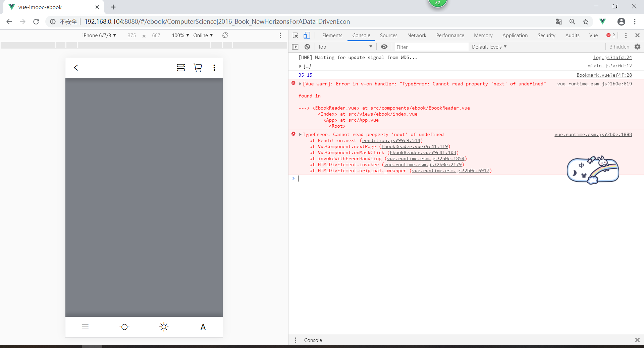This screenshot has width=644, height=348.
Task: Go back in browser history
Action: 9,21
